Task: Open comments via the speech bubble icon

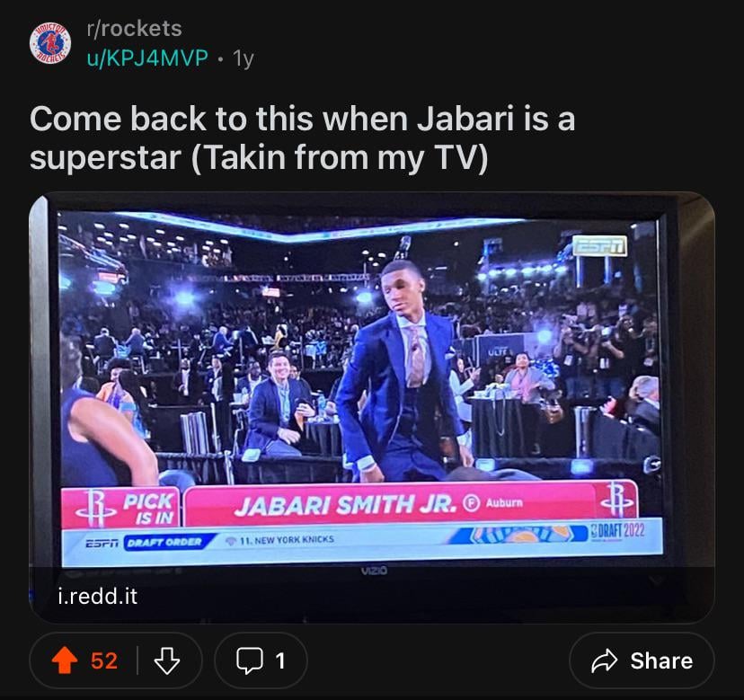Action: pos(250,660)
